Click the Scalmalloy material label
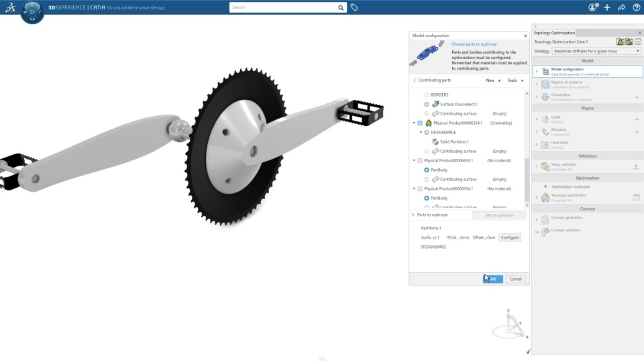 pyautogui.click(x=501, y=123)
